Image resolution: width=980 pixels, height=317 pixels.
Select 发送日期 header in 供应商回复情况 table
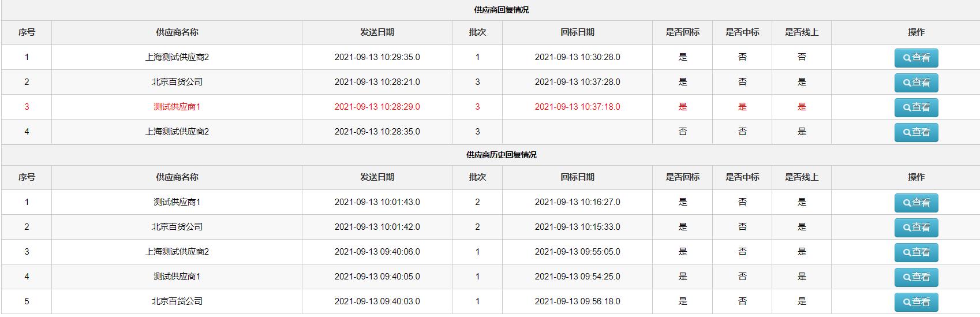tap(377, 32)
